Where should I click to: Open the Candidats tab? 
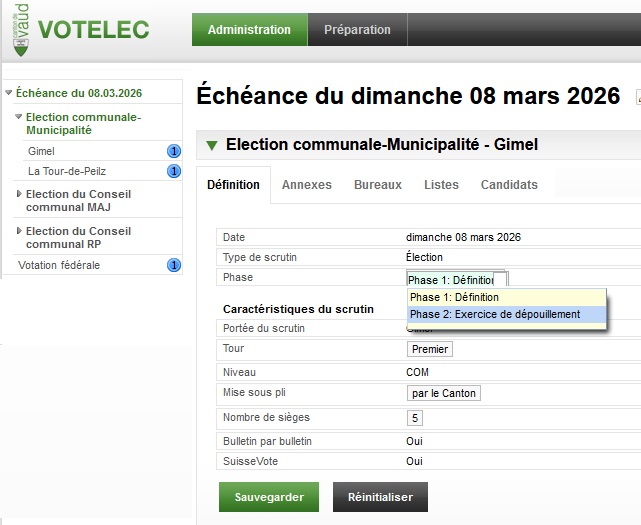click(x=509, y=185)
